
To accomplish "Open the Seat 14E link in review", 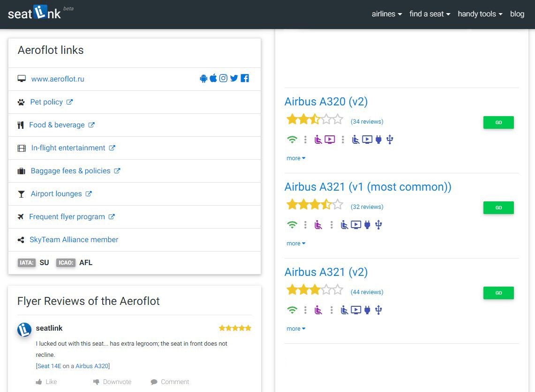I will click(49, 366).
